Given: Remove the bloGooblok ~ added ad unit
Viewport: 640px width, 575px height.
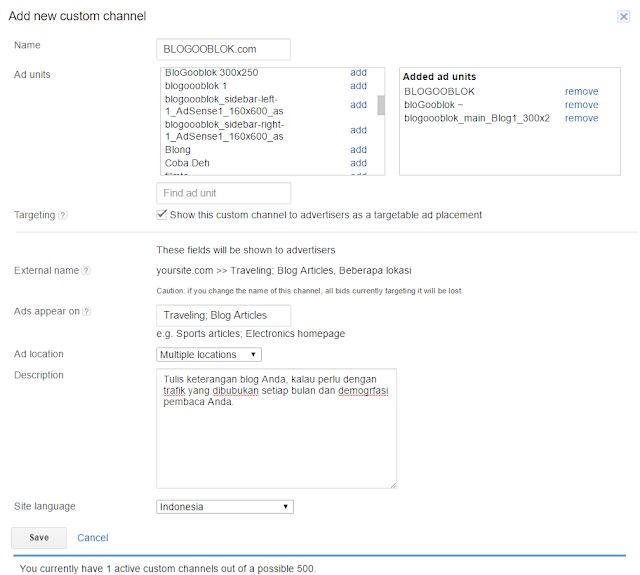Looking at the screenshot, I should [581, 105].
